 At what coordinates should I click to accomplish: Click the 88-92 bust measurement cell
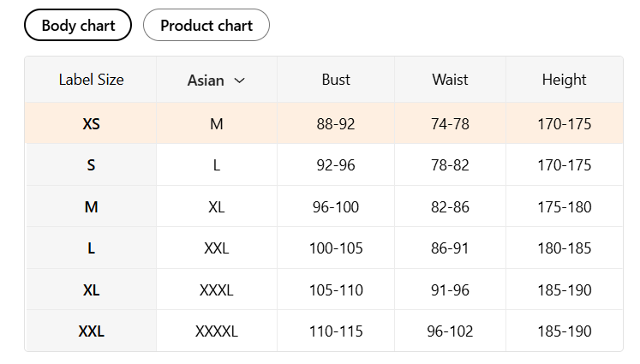tap(336, 123)
